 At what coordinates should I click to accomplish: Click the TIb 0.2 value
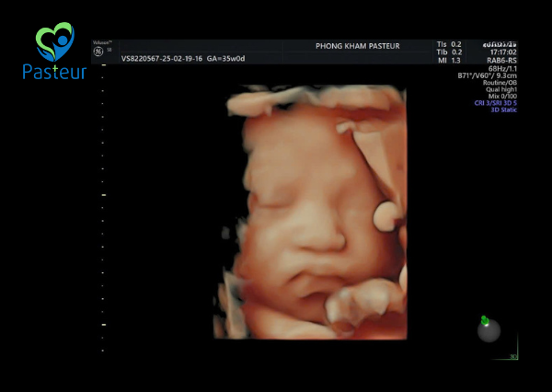449,52
